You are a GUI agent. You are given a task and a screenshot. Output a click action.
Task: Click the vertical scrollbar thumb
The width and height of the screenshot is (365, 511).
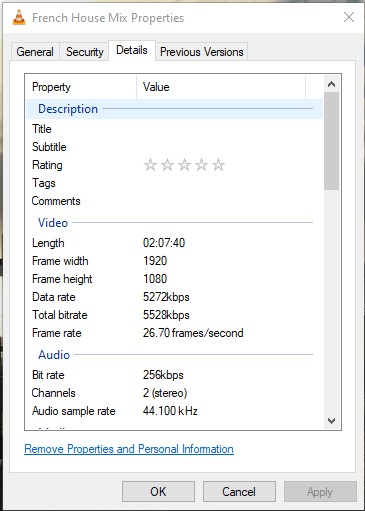[331, 141]
